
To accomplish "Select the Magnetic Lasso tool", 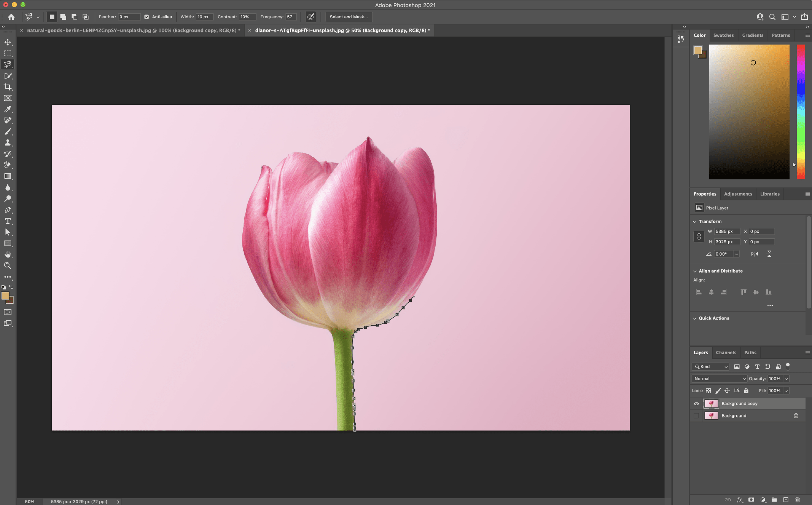I will [x=8, y=64].
